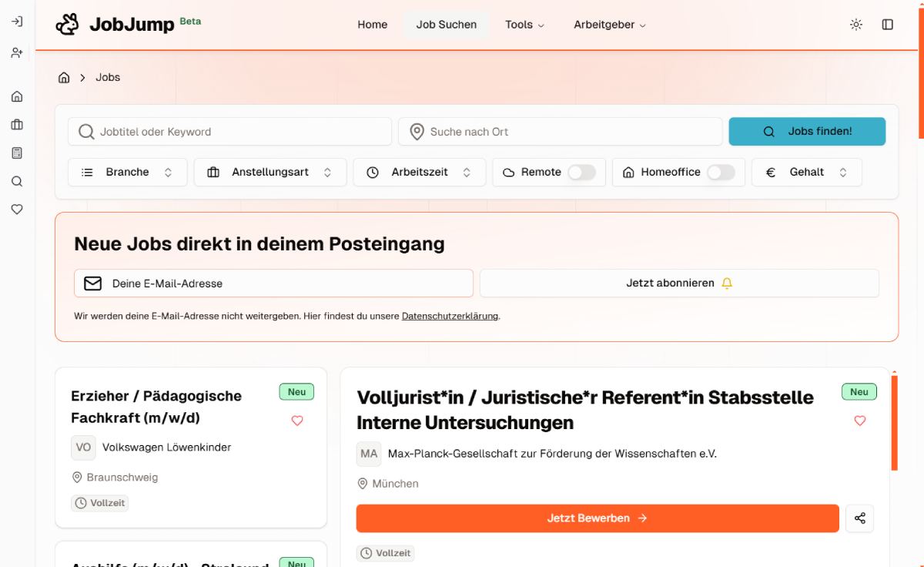Open the calculator icon in sidebar
The image size is (924, 567).
(17, 153)
